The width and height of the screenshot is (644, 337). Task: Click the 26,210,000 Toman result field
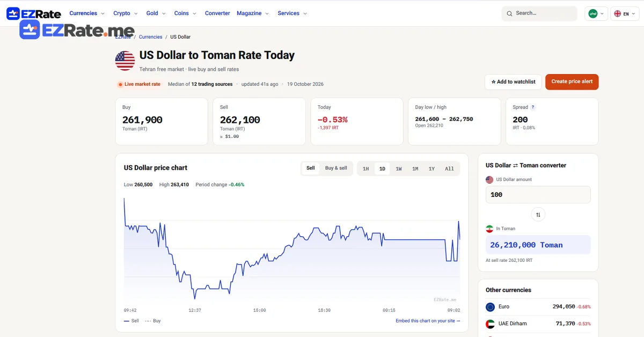pos(538,245)
